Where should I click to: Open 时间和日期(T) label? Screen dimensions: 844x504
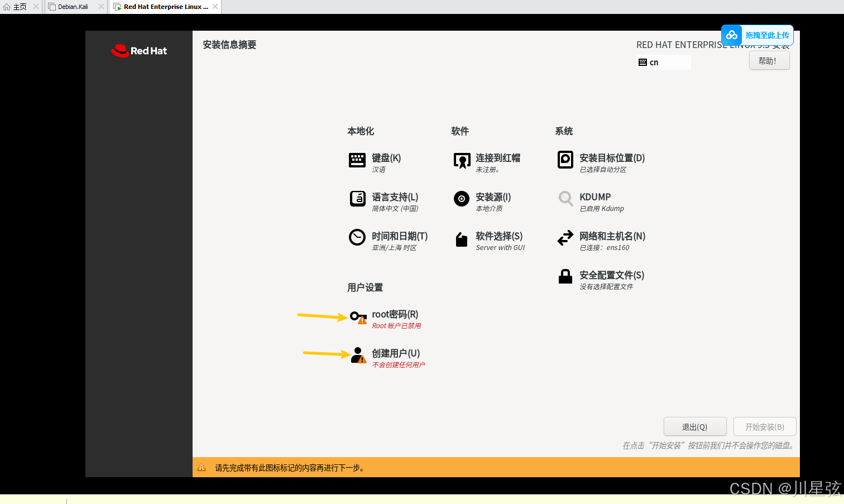(400, 236)
